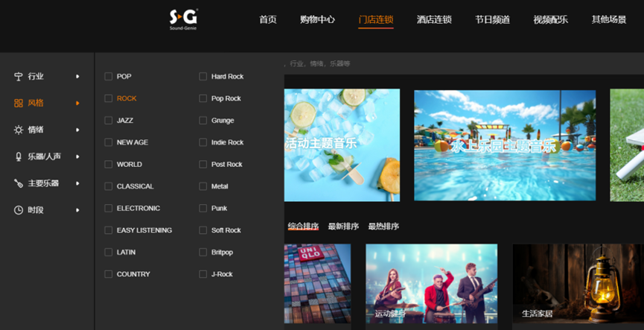Check the Post Rock box
The height and width of the screenshot is (330, 644).
[x=203, y=165]
